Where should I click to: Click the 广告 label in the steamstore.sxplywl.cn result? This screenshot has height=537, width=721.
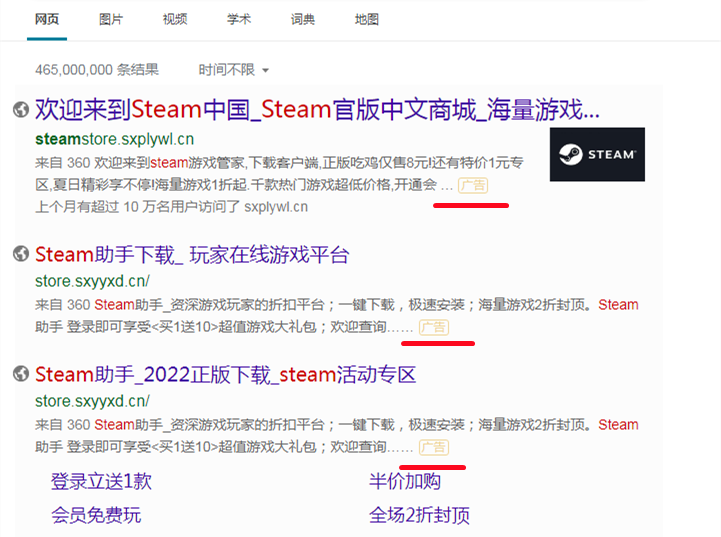(x=473, y=186)
